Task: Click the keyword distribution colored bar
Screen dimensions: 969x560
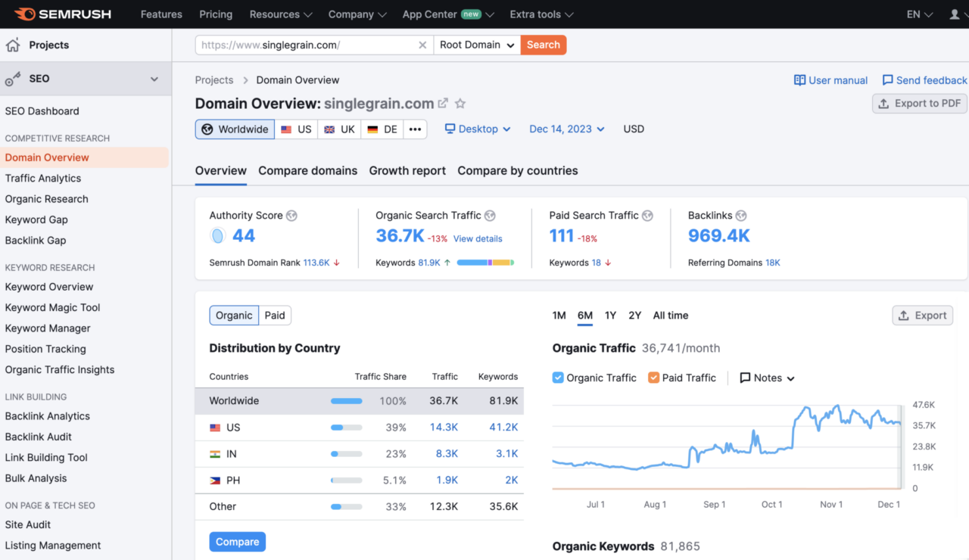Action: pyautogui.click(x=485, y=263)
